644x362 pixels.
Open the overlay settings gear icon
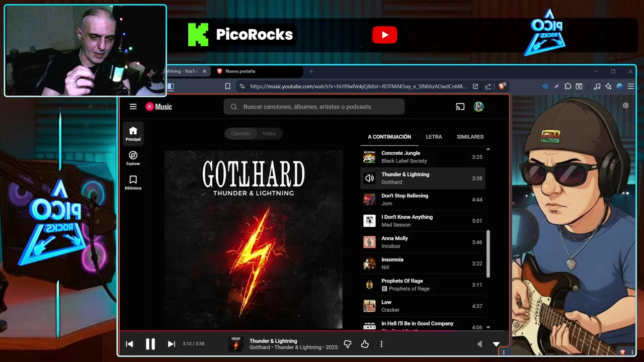[626, 106]
